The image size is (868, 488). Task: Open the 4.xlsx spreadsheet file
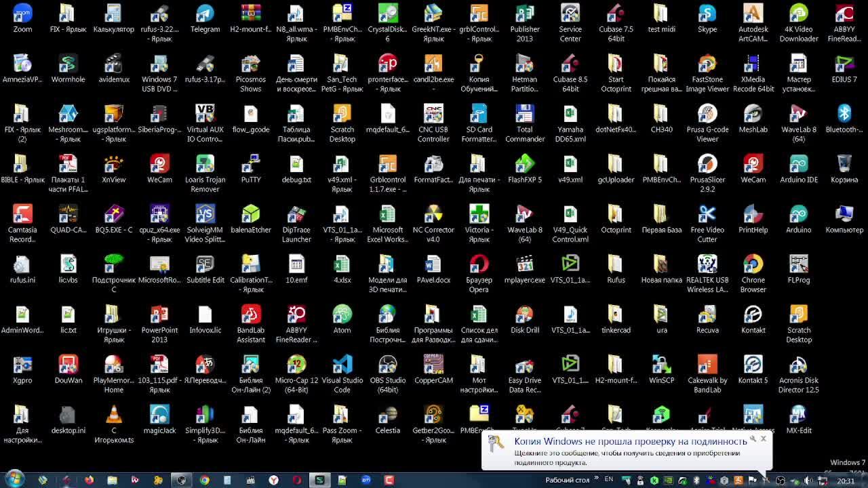coord(342,269)
